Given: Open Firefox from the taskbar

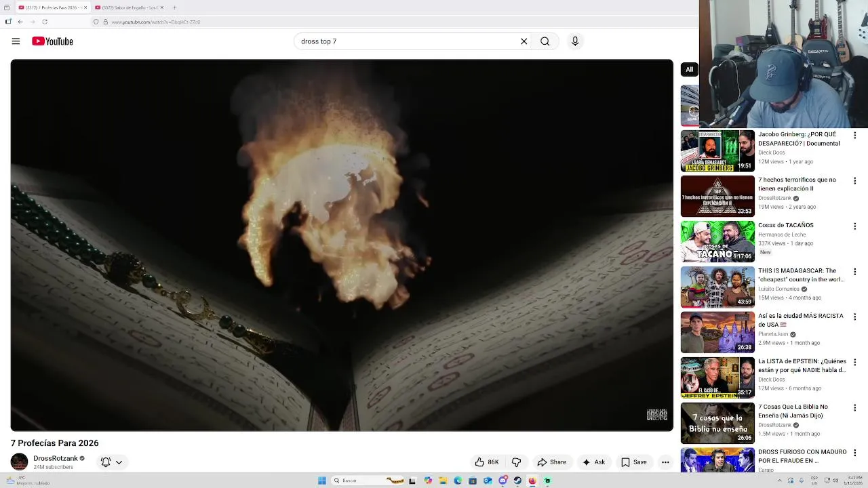Looking at the screenshot, I should pos(532,481).
